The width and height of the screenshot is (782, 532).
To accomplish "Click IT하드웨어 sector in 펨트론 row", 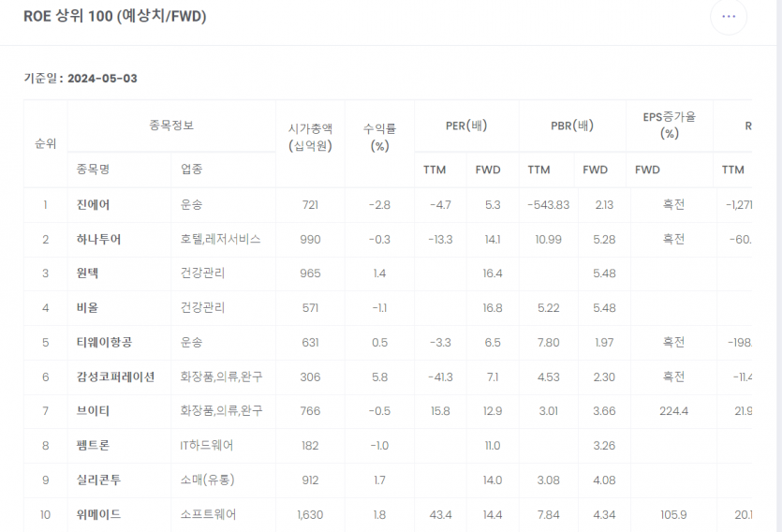I will click(x=206, y=445).
